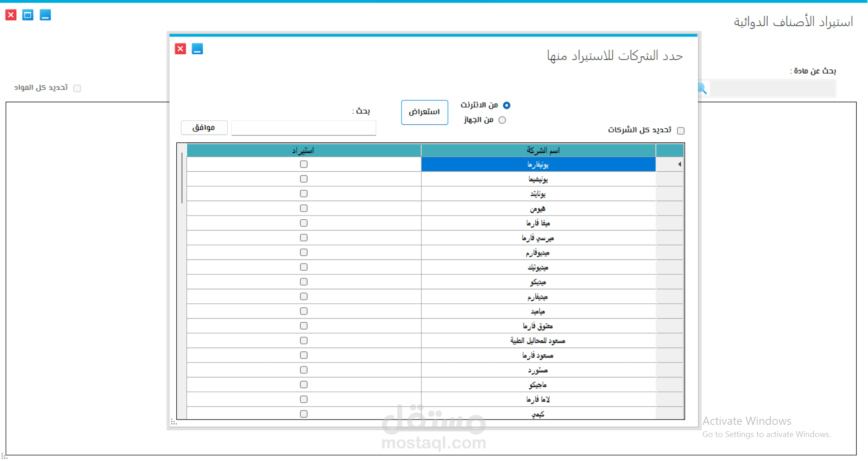Close the company selection dialog
The width and height of the screenshot is (868, 461).
180,49
